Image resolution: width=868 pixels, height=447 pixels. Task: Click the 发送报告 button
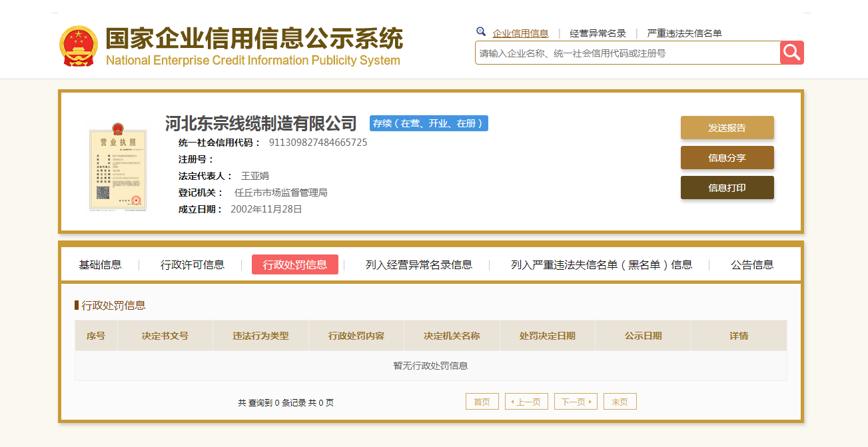(727, 128)
